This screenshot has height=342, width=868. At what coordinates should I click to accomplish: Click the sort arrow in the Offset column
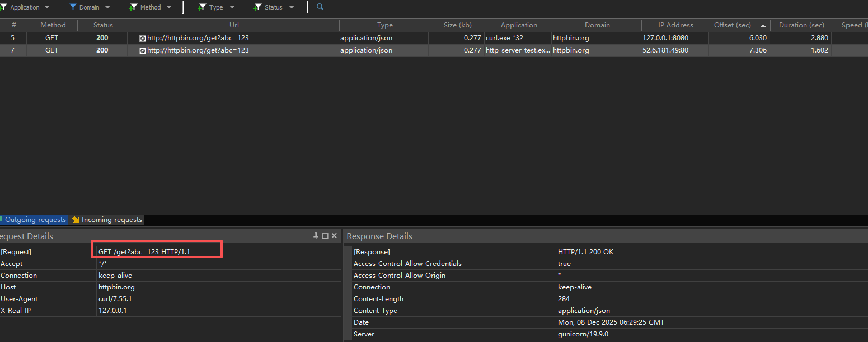coord(763,25)
